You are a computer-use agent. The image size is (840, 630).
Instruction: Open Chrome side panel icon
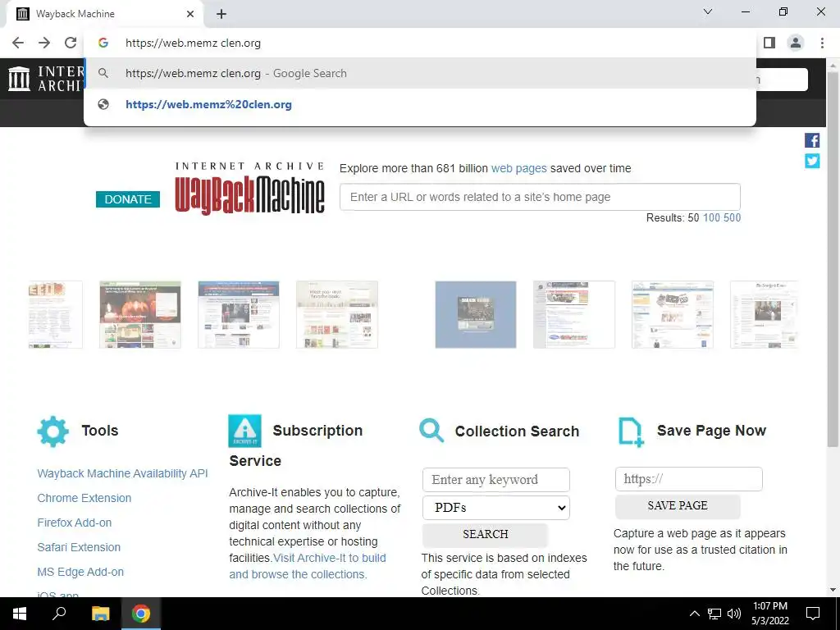pyautogui.click(x=769, y=43)
